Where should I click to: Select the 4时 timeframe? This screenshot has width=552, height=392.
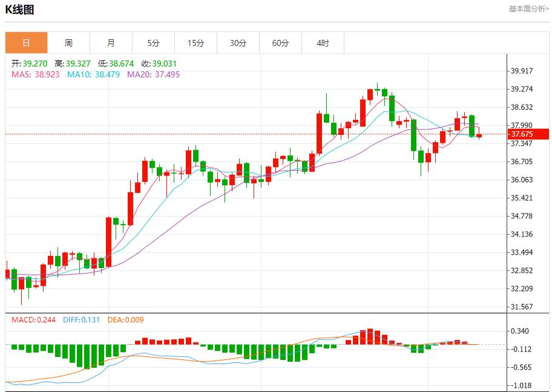coord(323,43)
